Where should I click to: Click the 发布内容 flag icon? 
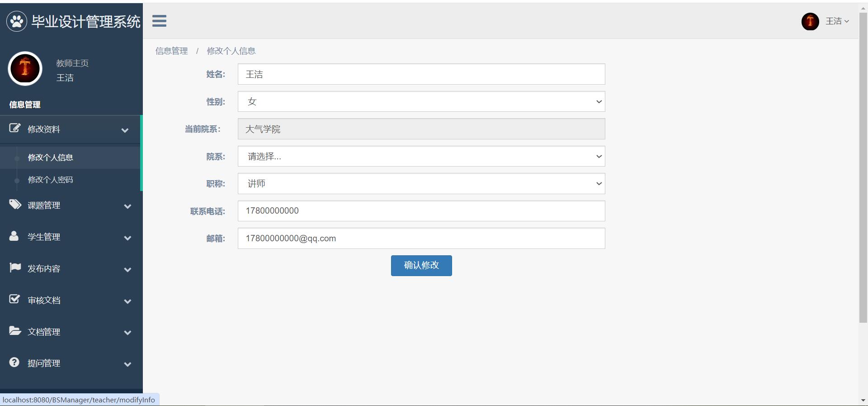(x=15, y=267)
